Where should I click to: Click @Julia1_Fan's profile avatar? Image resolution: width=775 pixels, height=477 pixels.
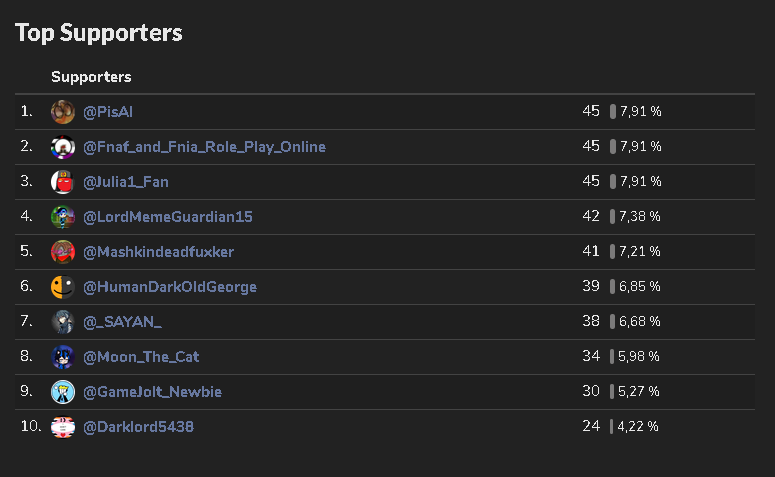tap(63, 182)
